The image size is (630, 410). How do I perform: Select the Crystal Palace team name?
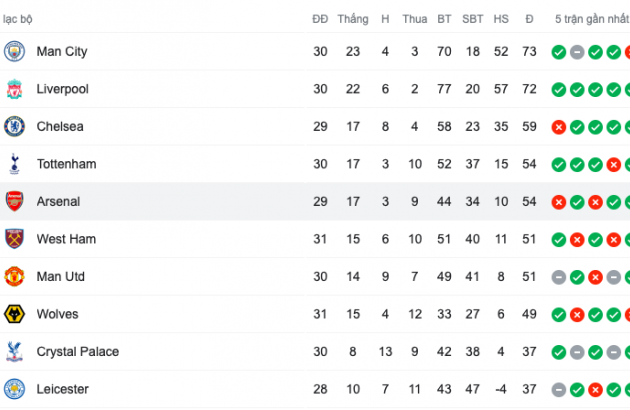click(x=77, y=351)
